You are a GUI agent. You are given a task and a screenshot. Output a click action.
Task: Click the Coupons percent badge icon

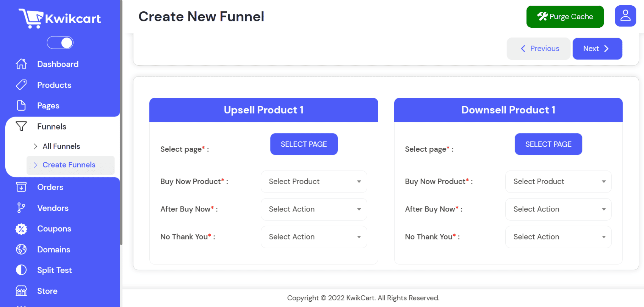point(21,229)
